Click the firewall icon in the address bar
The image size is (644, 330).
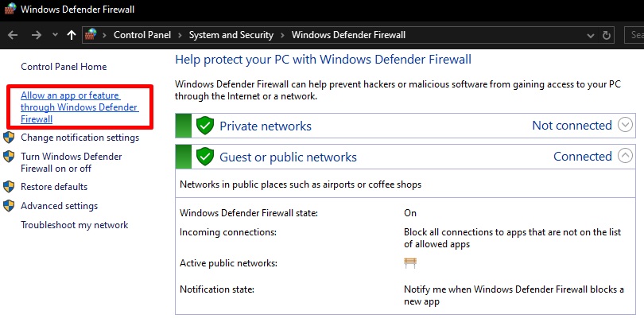[x=93, y=35]
